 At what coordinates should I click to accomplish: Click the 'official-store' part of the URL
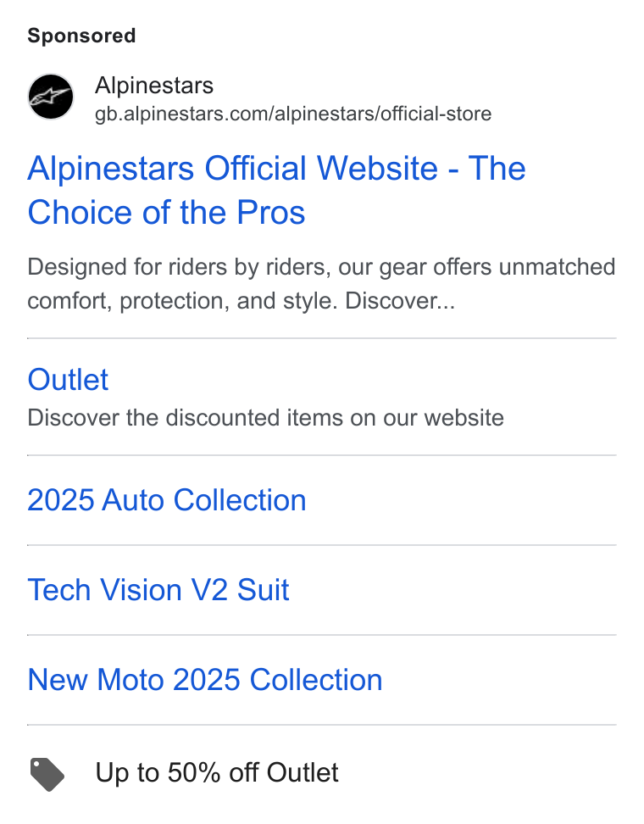(436, 114)
